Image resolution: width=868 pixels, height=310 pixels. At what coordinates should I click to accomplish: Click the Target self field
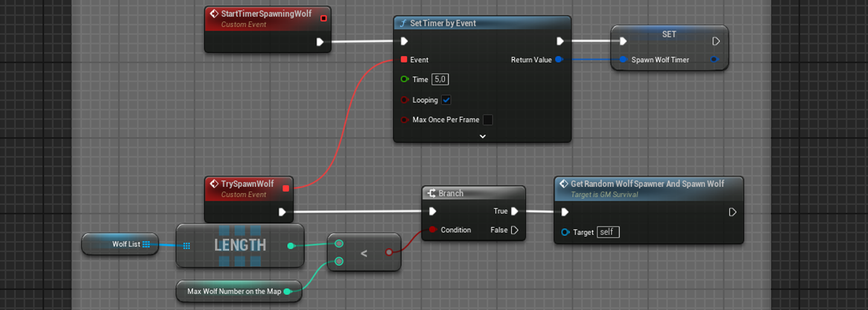608,232
